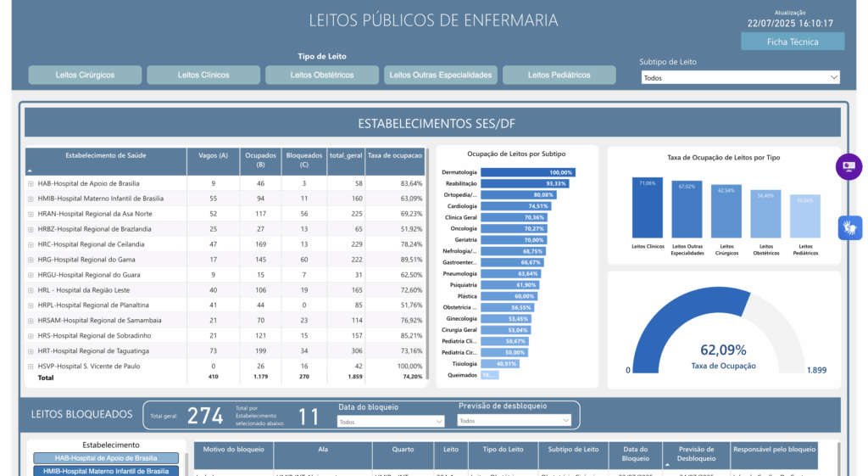This screenshot has height=476, width=868.
Task: Open the Ficha Técnica button
Action: point(792,42)
